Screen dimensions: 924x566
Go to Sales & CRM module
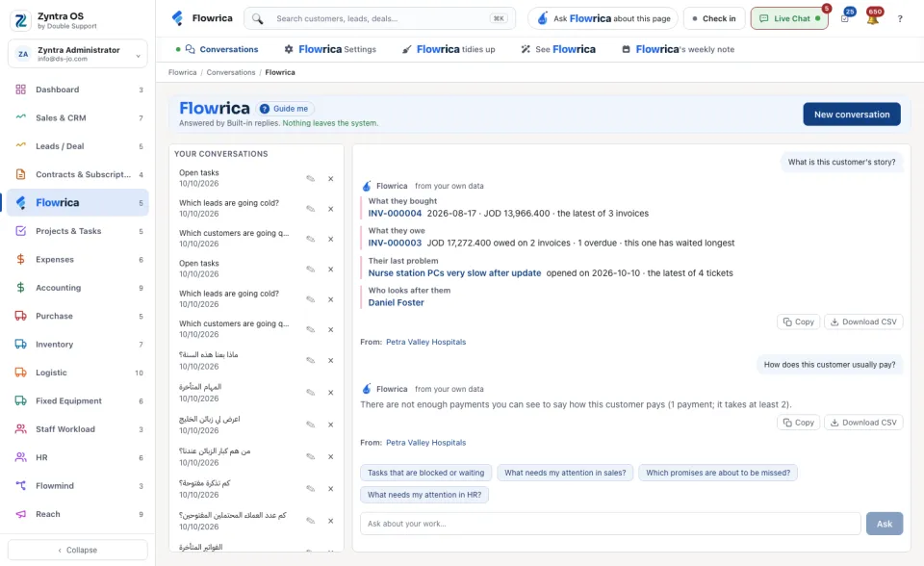[x=78, y=117]
